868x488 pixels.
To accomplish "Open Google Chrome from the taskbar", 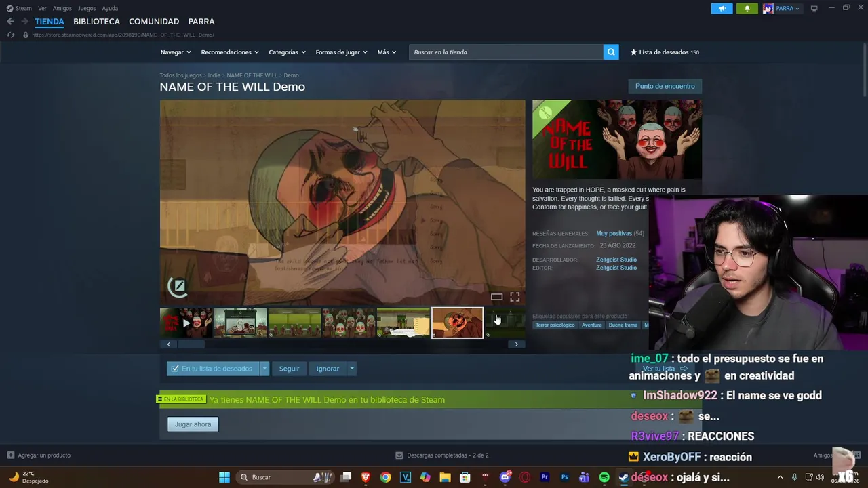I will coord(386,477).
